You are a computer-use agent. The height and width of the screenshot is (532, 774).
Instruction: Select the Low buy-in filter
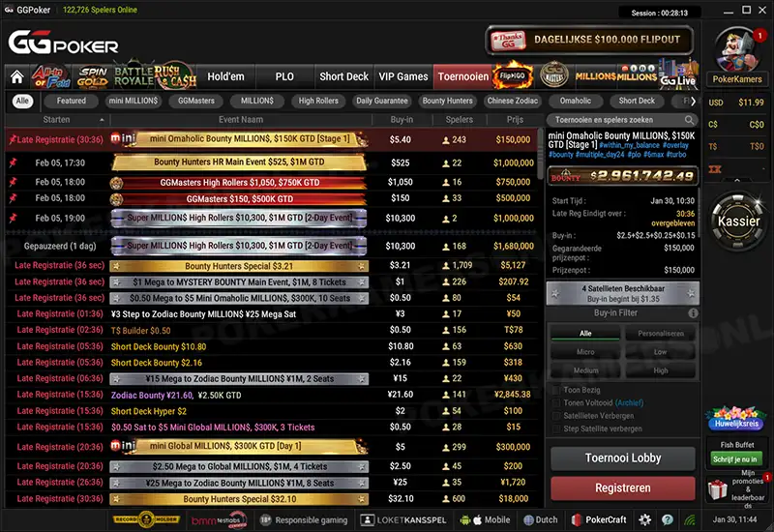[x=660, y=352]
